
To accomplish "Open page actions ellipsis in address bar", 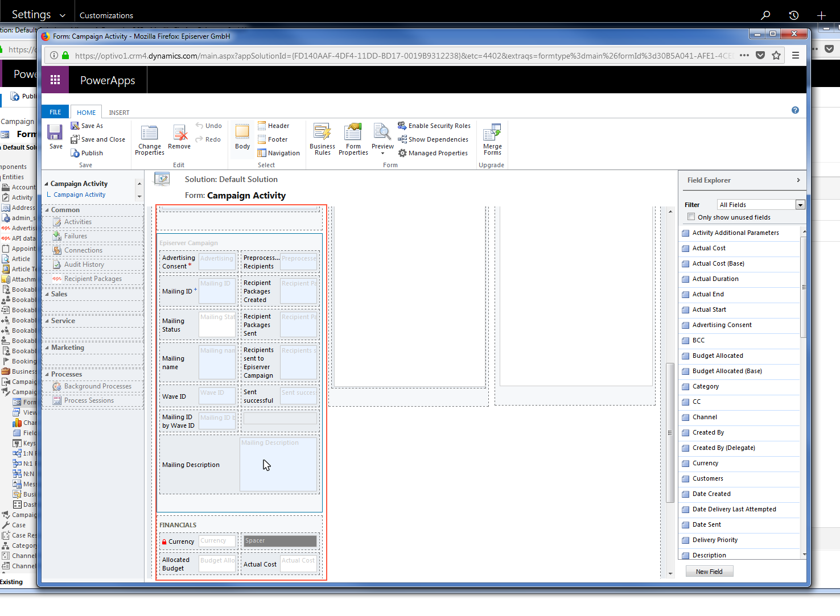I will pos(744,55).
